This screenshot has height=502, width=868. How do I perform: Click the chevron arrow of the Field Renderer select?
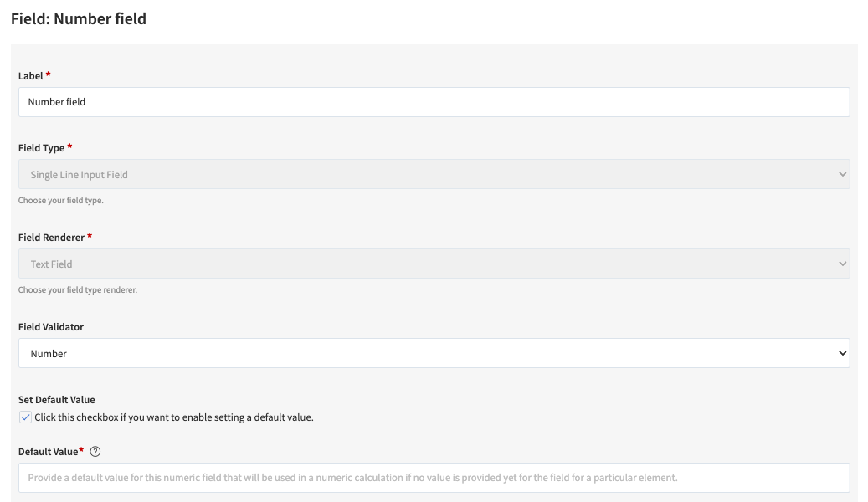(842, 264)
